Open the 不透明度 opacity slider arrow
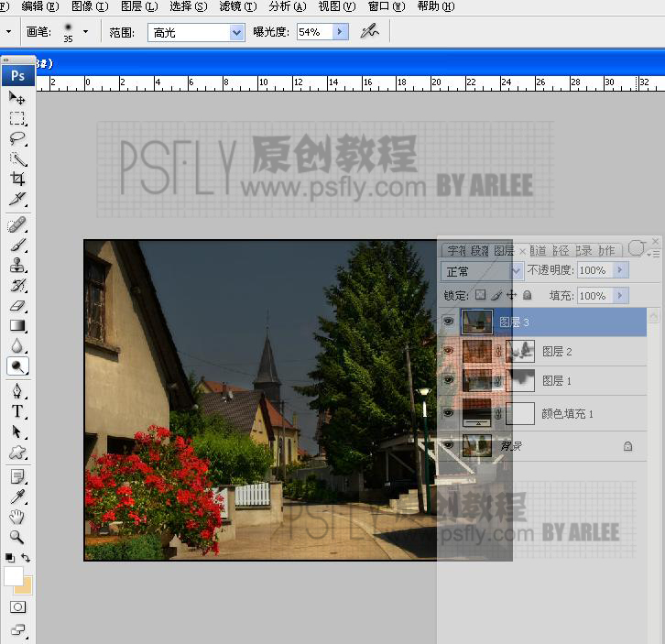The height and width of the screenshot is (644, 665). pos(619,270)
